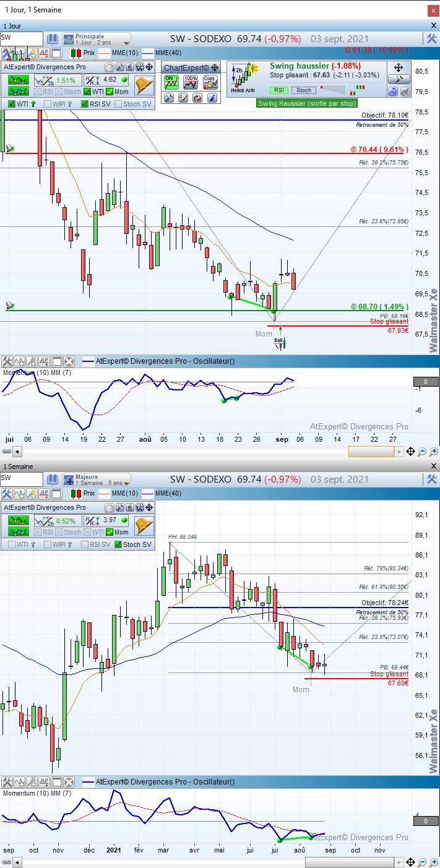Click the weekly chart toolbar's AP icon
The width and height of the screenshot is (440, 868).
click(x=43, y=494)
